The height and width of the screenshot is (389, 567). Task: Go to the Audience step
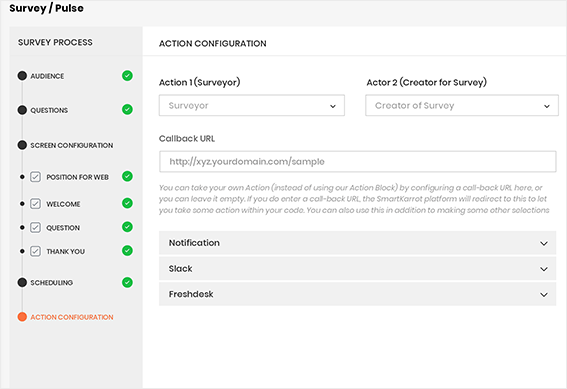[47, 76]
